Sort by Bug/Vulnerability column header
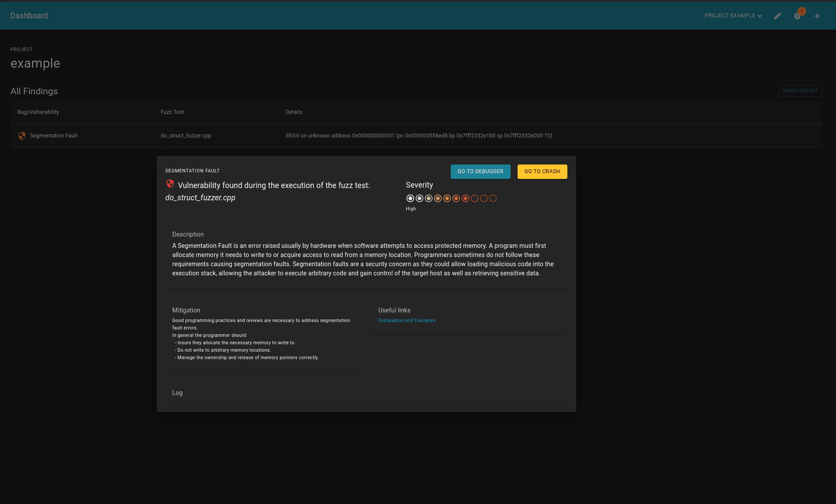 tap(38, 112)
